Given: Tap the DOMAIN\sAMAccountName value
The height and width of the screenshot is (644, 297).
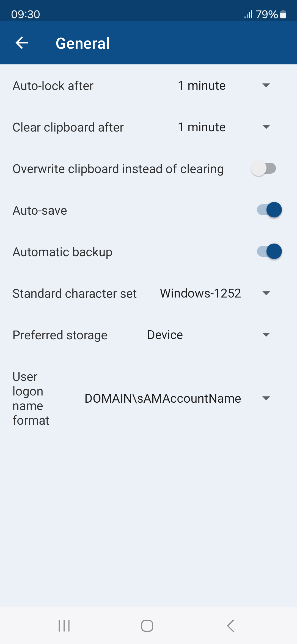Looking at the screenshot, I should [163, 399].
